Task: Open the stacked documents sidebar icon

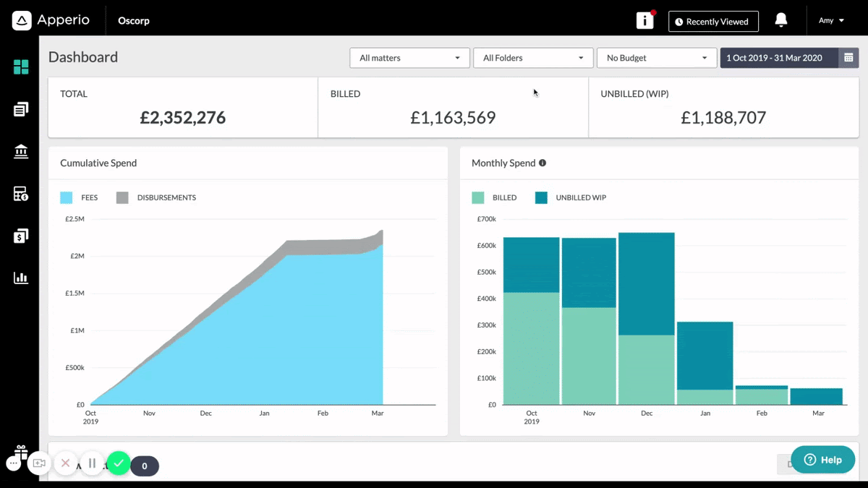Action: coord(21,109)
